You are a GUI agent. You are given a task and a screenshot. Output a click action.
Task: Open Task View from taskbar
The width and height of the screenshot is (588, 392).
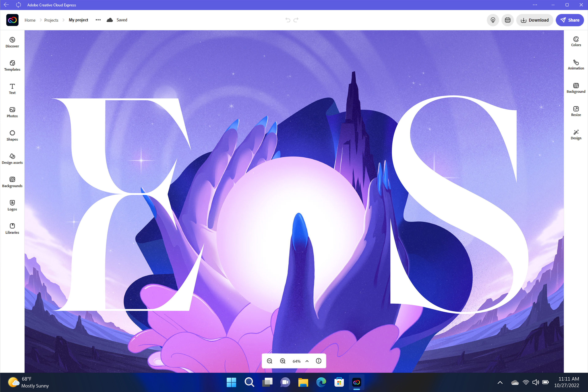click(267, 382)
